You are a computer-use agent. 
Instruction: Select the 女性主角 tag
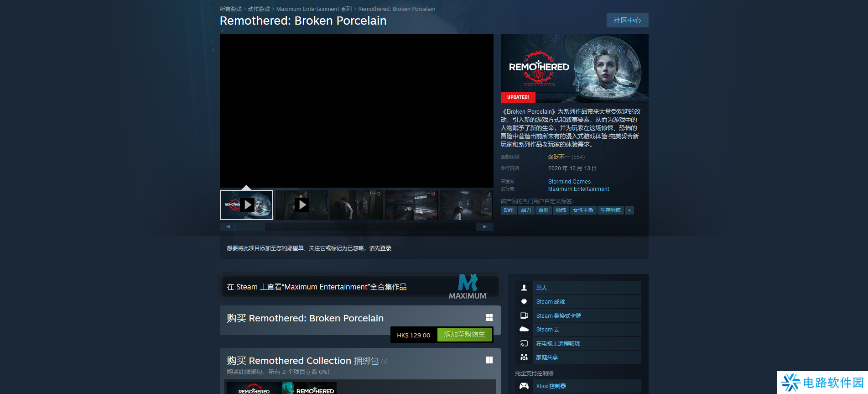(x=583, y=210)
